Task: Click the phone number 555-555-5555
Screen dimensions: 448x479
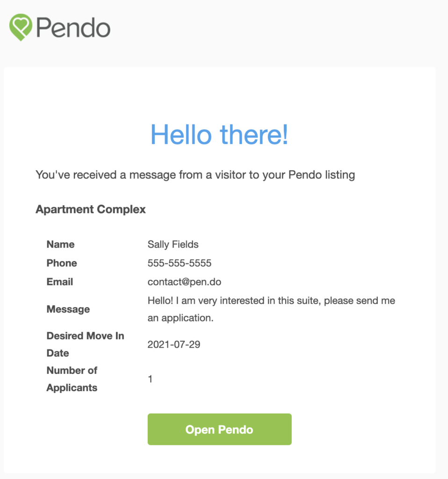Action: [180, 263]
